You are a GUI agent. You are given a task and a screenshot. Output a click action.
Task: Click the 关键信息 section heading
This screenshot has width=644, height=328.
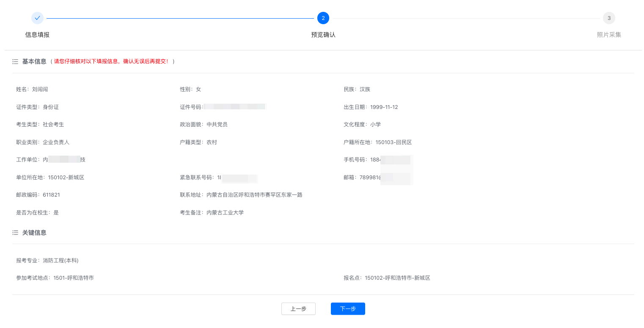(x=34, y=233)
